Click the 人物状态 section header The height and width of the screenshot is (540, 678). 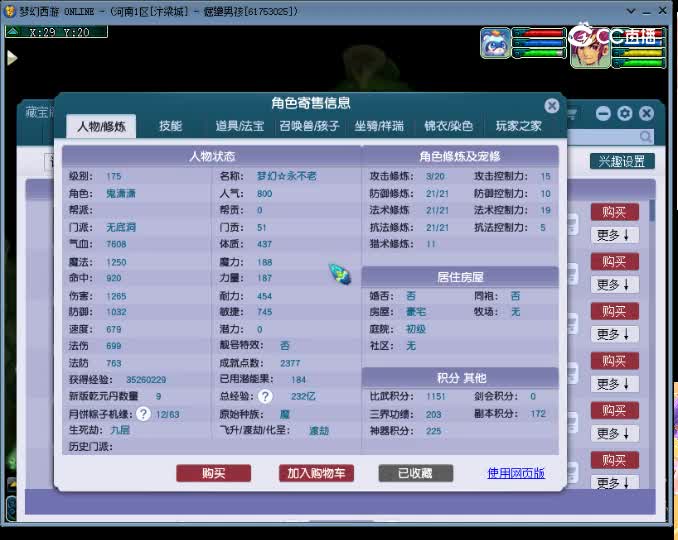click(212, 156)
